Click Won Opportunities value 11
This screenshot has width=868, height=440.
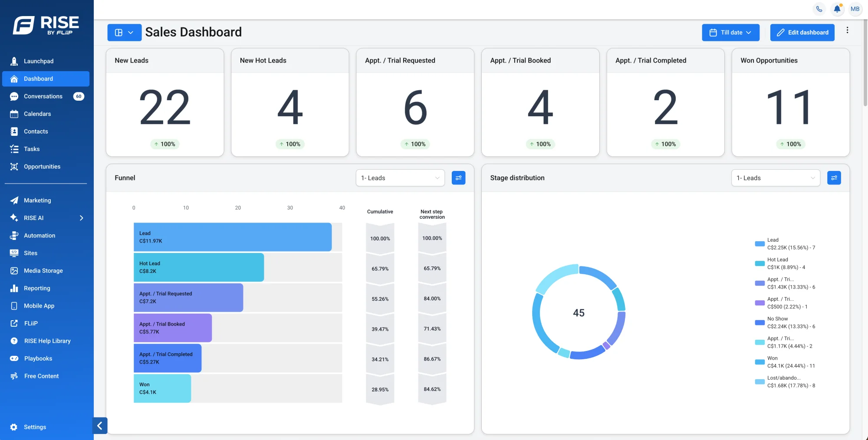point(790,107)
